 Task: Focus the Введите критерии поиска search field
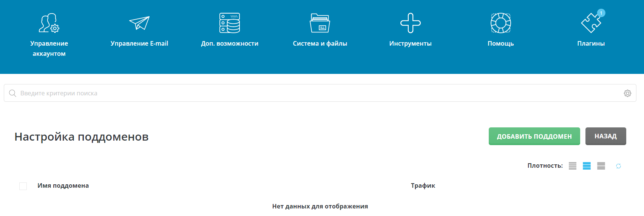(x=317, y=93)
